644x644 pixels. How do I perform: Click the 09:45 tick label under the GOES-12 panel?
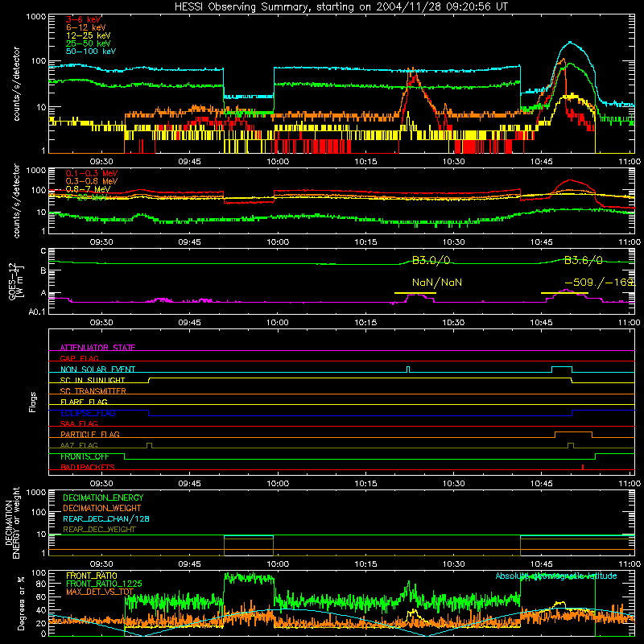coord(189,322)
